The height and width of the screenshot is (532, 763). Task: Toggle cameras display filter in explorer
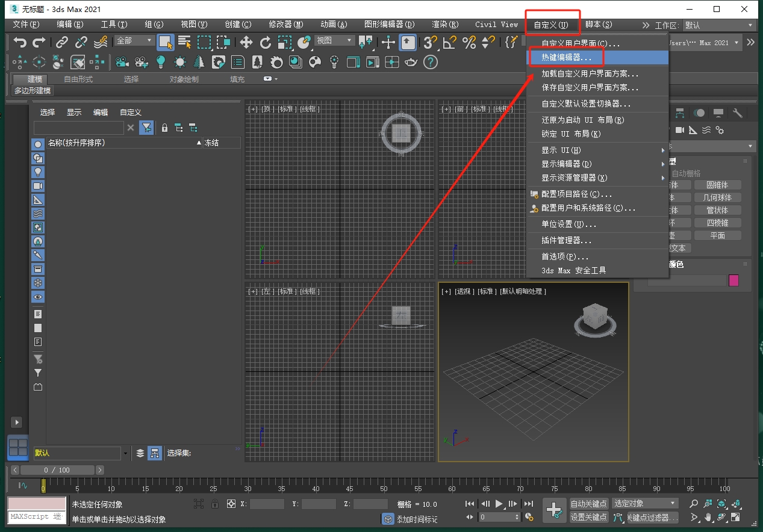[38, 186]
